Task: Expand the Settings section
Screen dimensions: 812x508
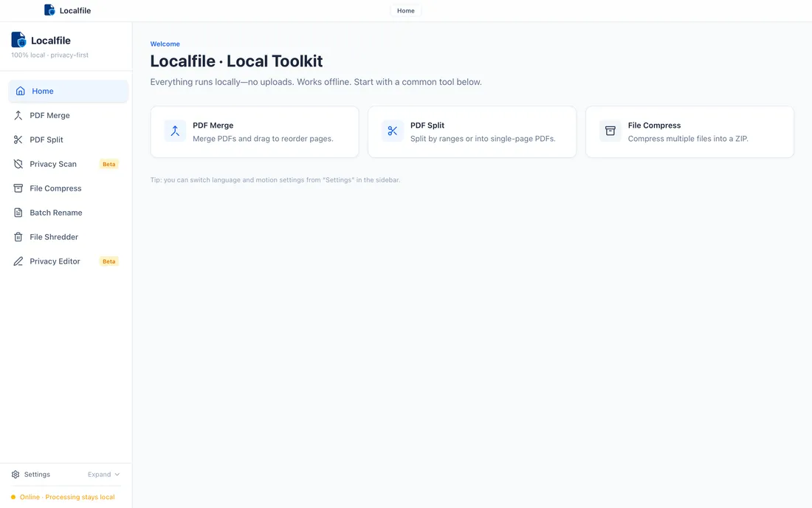Action: tap(100, 474)
